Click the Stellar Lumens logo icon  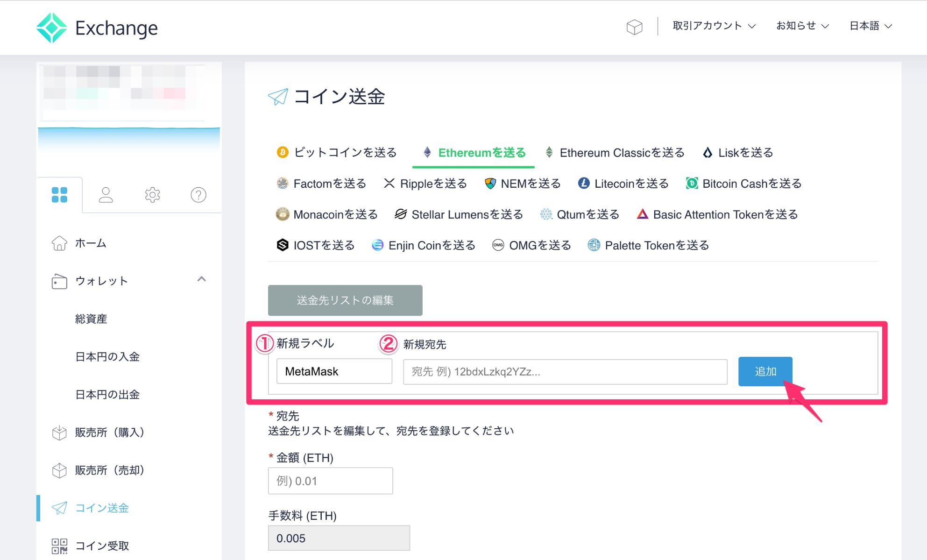point(401,214)
